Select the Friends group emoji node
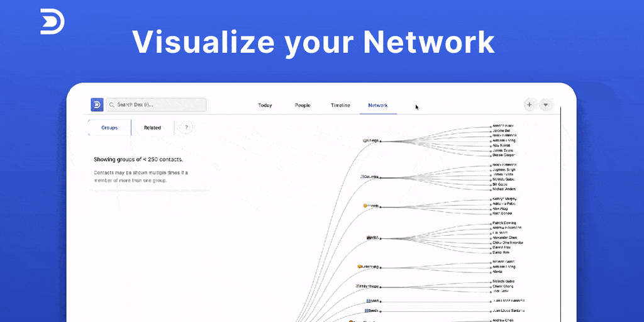The width and height of the screenshot is (644, 322). 365,206
